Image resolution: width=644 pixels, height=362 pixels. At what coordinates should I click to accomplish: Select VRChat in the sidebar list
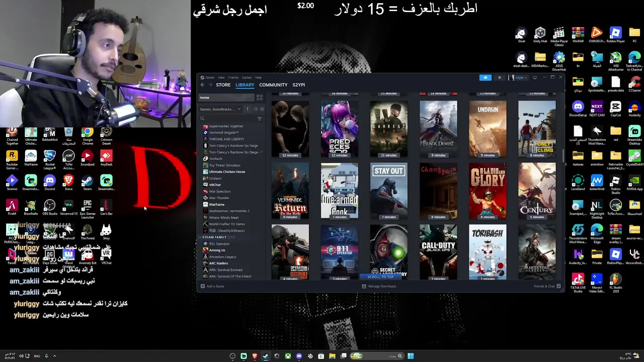pos(215,185)
